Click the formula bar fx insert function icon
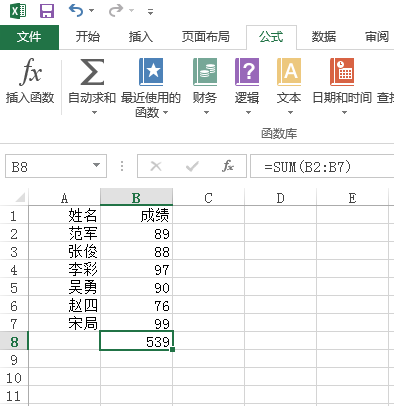 click(228, 166)
